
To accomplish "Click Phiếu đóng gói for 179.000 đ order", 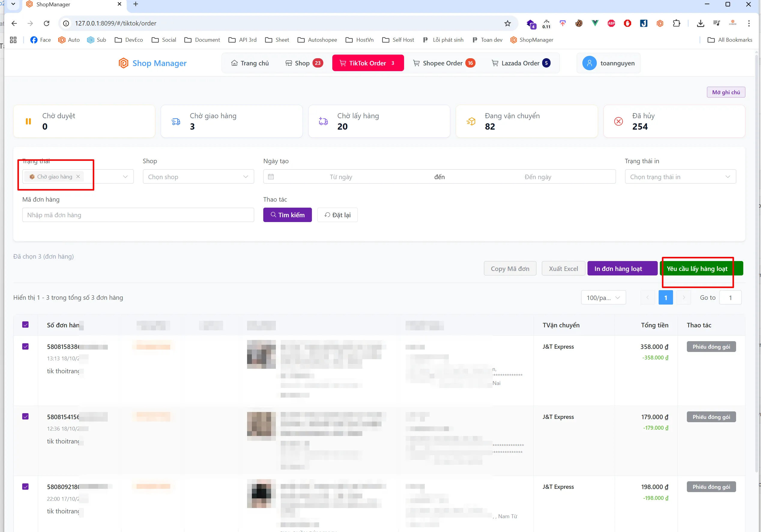I will tap(711, 417).
